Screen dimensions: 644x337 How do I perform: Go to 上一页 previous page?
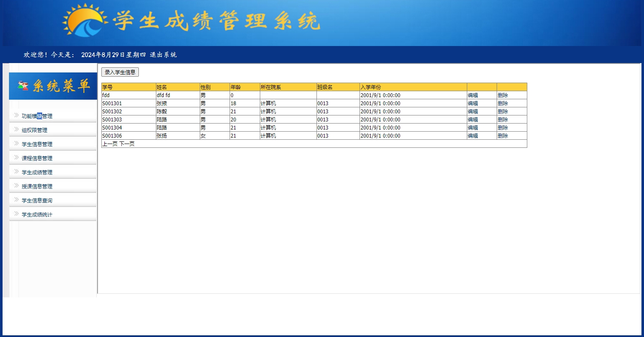point(110,144)
